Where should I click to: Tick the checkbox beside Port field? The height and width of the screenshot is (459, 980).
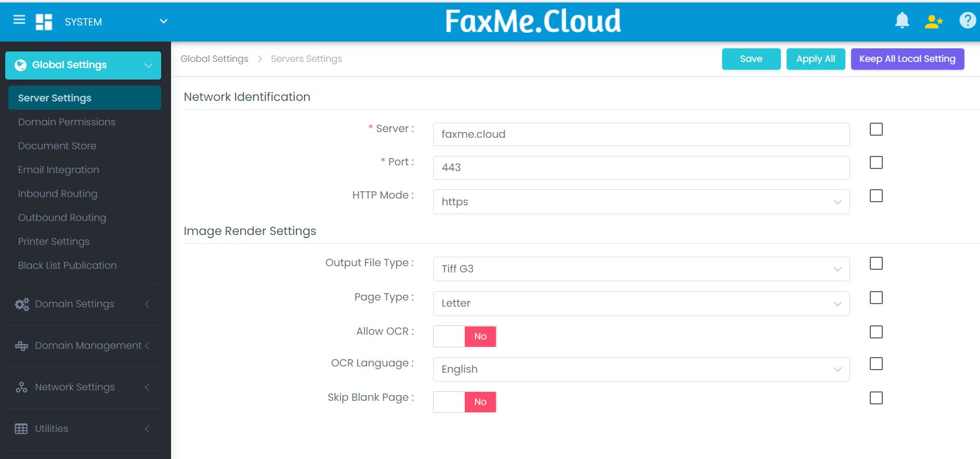[x=876, y=162]
